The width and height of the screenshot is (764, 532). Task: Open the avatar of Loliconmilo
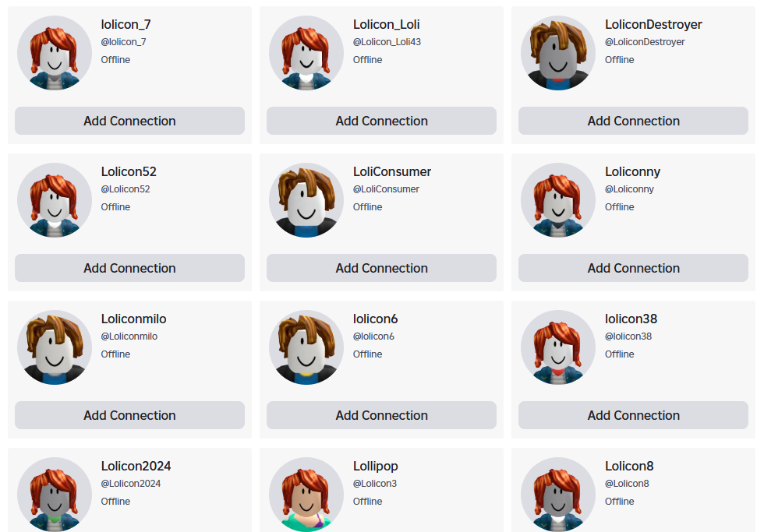(55, 347)
